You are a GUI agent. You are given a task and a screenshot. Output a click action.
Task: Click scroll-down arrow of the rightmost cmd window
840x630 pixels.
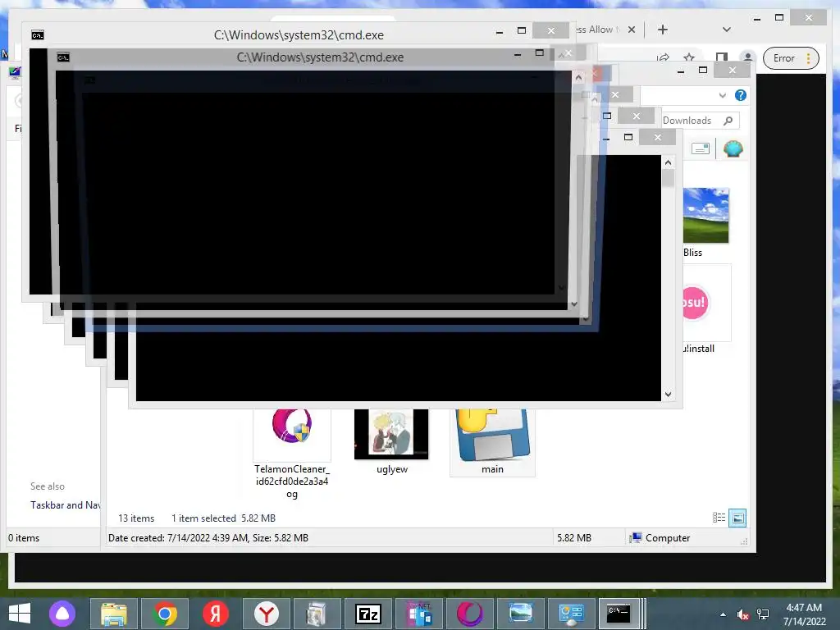(668, 395)
